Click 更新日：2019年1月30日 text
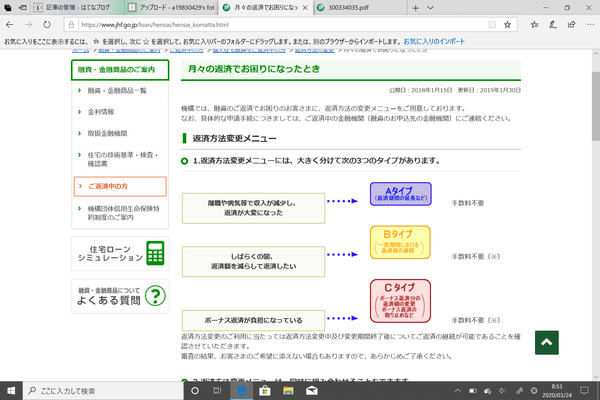This screenshot has height=400, width=600. click(489, 90)
